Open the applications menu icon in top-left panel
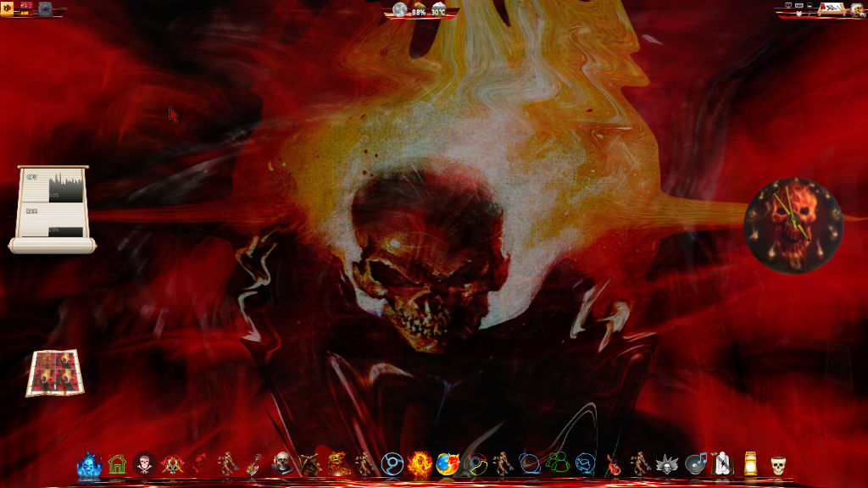Viewport: 868px width, 488px height. [x=7, y=8]
